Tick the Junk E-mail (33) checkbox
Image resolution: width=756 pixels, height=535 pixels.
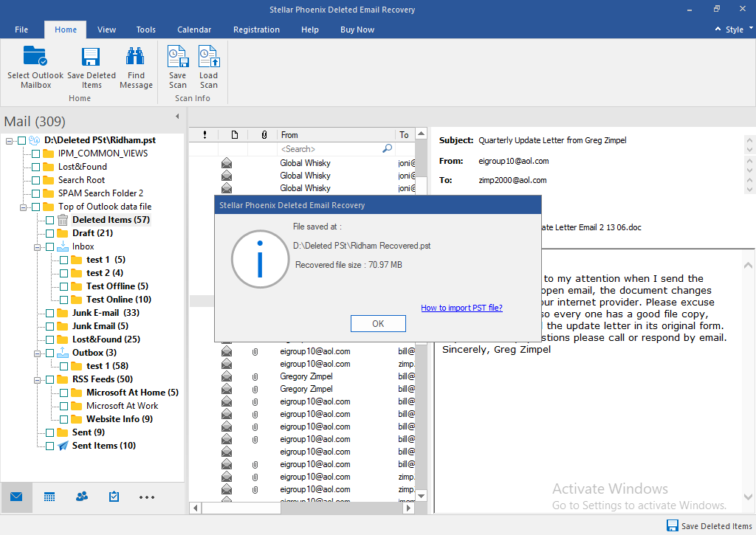[x=49, y=314]
